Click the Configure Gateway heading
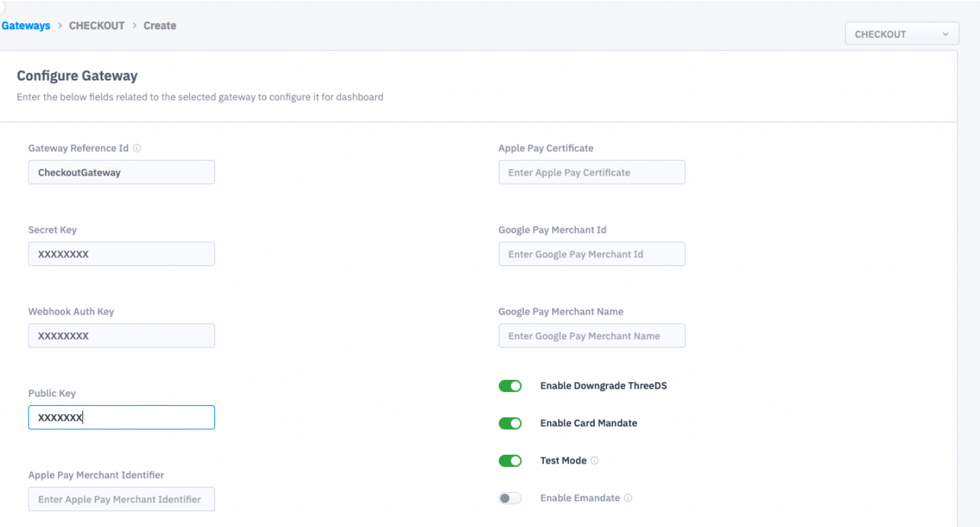The width and height of the screenshot is (980, 527). [77, 76]
